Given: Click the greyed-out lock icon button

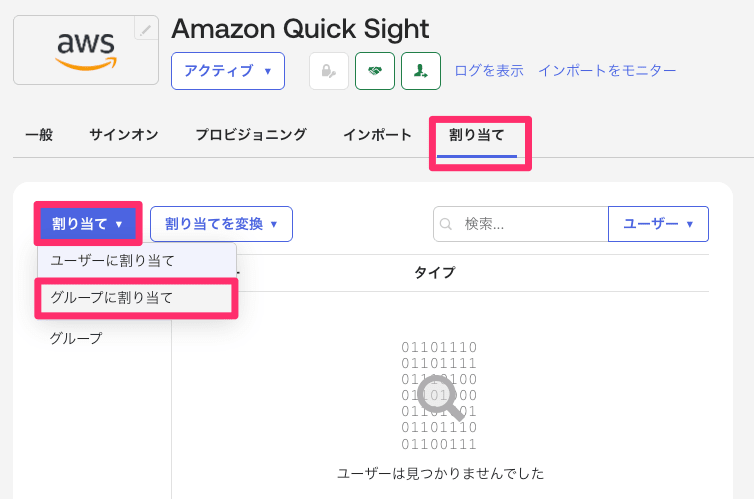Looking at the screenshot, I should tap(328, 71).
